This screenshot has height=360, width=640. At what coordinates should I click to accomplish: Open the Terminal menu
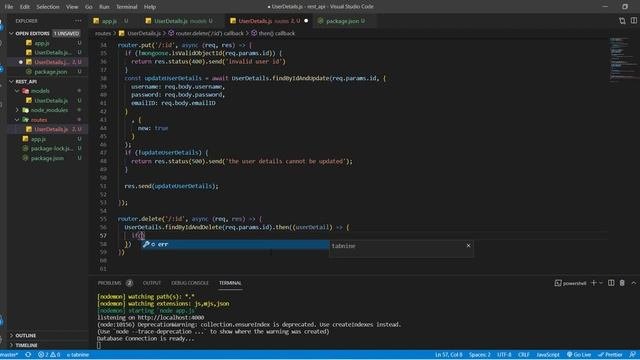pos(127,7)
